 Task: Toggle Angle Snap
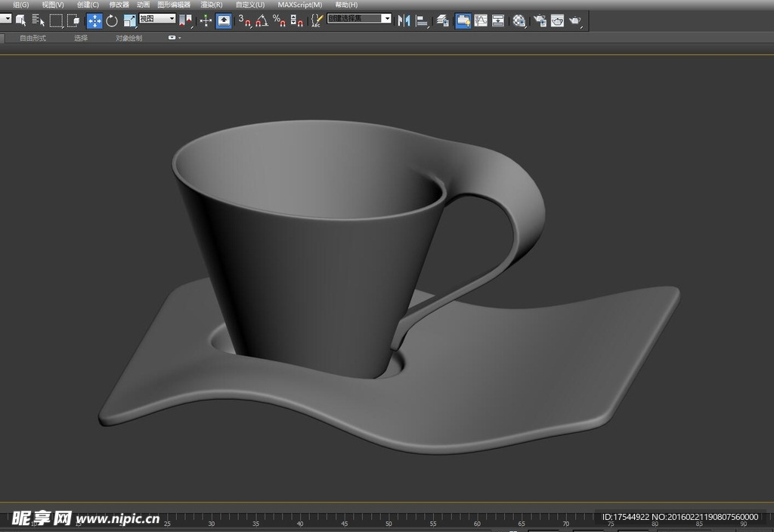point(262,20)
